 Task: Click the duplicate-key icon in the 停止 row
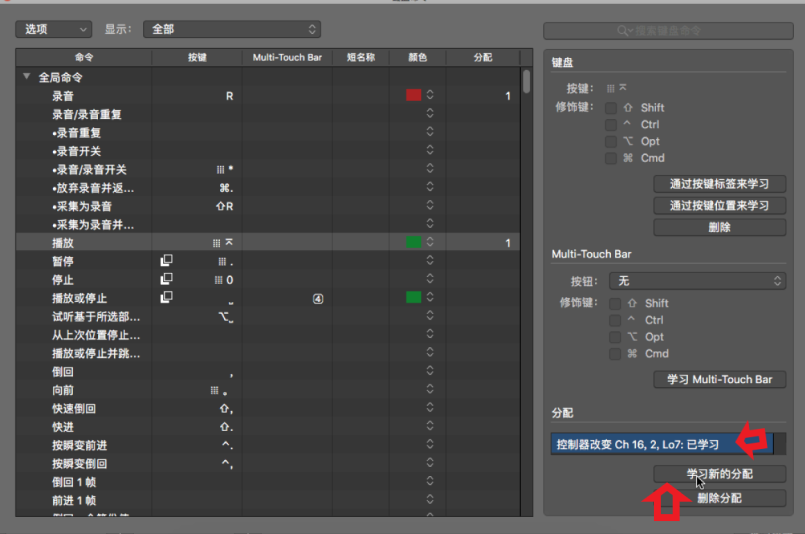tap(167, 279)
